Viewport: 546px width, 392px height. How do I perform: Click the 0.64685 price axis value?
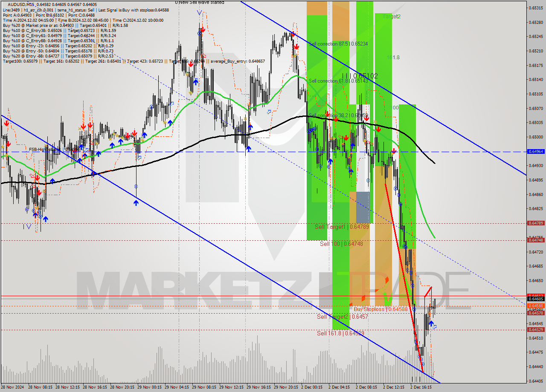536,266
